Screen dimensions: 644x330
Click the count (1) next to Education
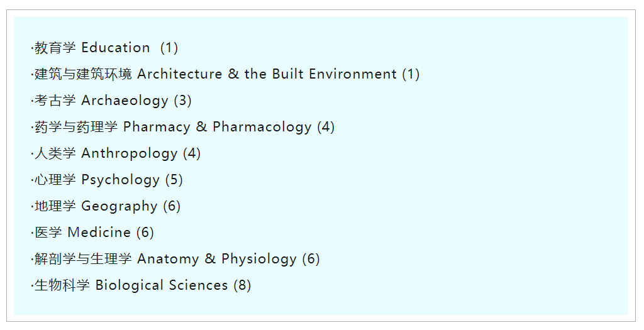pyautogui.click(x=169, y=48)
